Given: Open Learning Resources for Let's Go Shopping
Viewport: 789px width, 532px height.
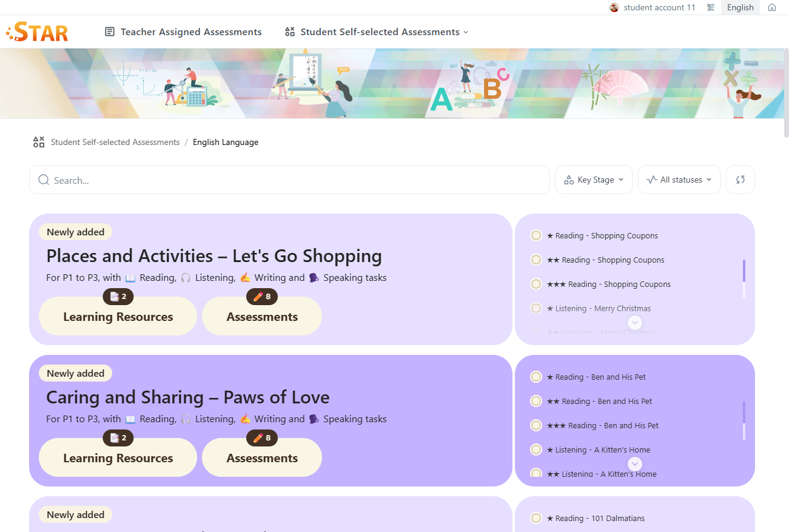Looking at the screenshot, I should (x=118, y=317).
